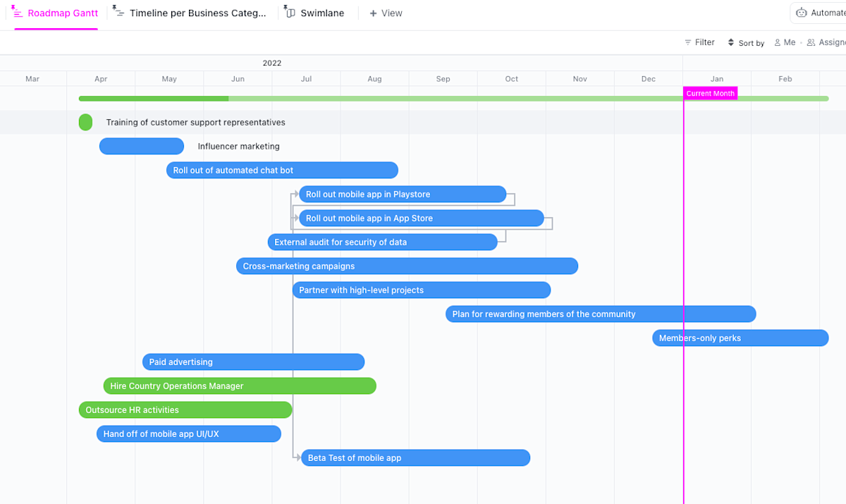Open the Filter options

point(699,42)
